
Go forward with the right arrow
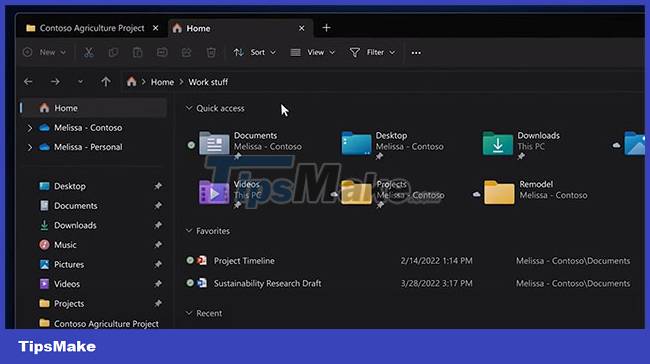55,82
